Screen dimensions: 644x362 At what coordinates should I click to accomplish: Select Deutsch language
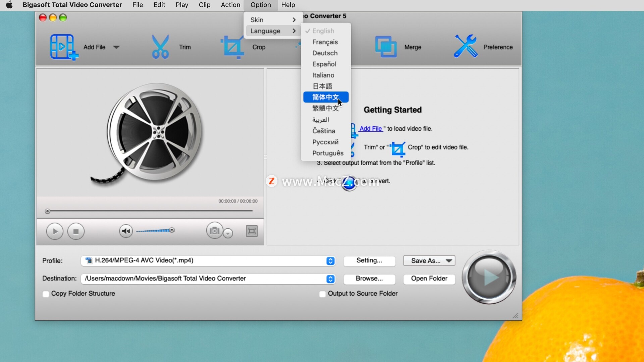tap(326, 53)
